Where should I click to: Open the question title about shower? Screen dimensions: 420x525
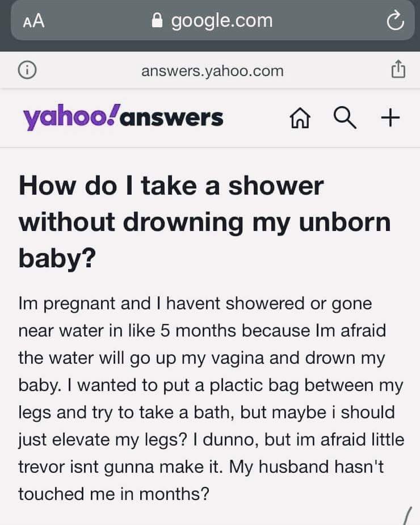click(x=205, y=222)
